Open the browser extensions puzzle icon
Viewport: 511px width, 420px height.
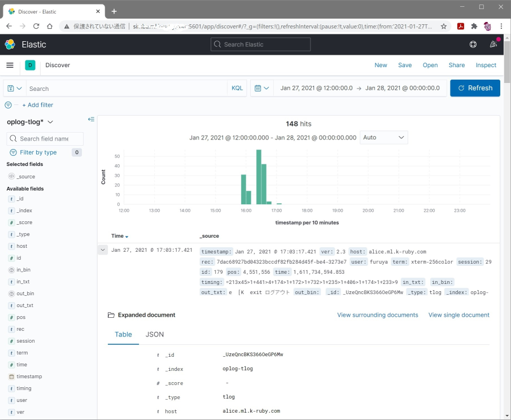click(474, 27)
